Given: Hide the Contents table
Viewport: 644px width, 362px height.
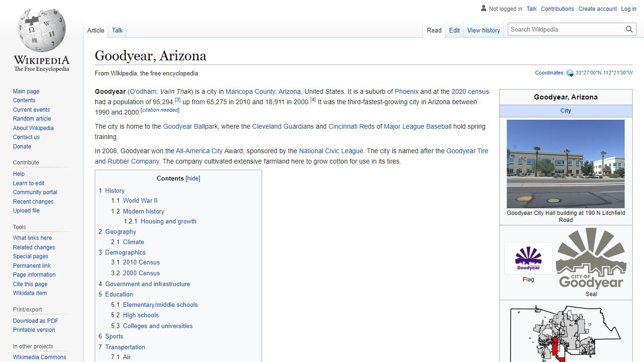Looking at the screenshot, I should [x=193, y=179].
